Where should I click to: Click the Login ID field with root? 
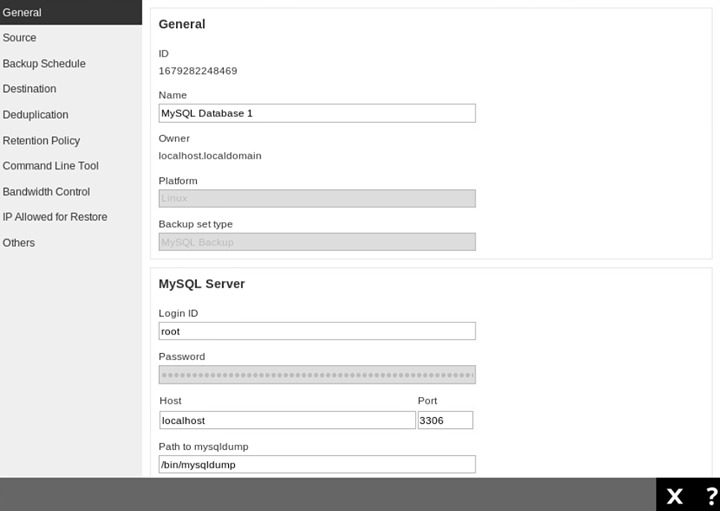tap(317, 332)
